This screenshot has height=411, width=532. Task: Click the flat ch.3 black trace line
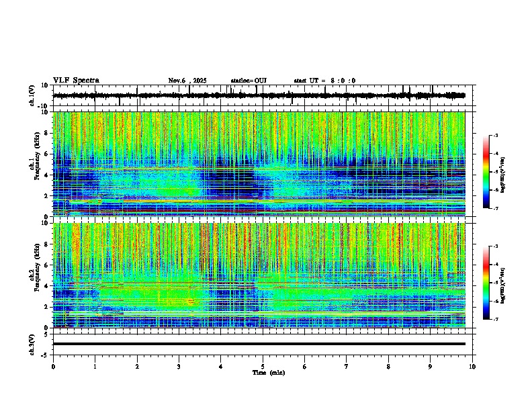pyautogui.click(x=259, y=344)
